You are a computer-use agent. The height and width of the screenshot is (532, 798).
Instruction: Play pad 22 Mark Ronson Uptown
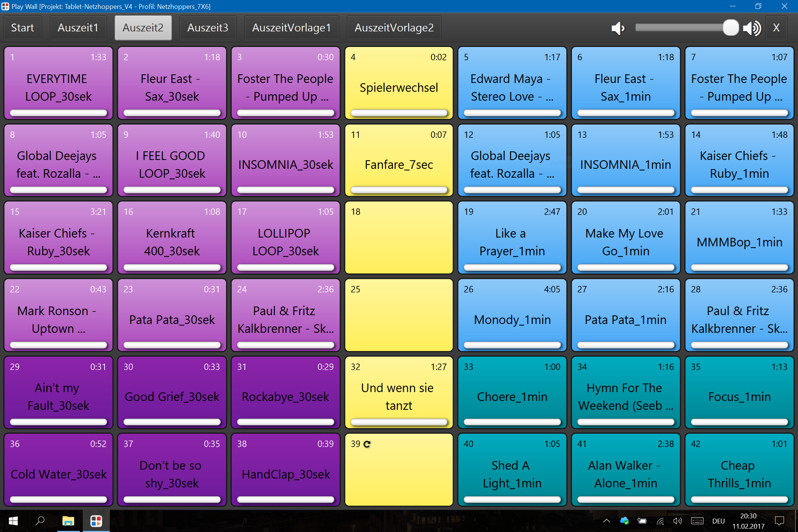tap(58, 315)
